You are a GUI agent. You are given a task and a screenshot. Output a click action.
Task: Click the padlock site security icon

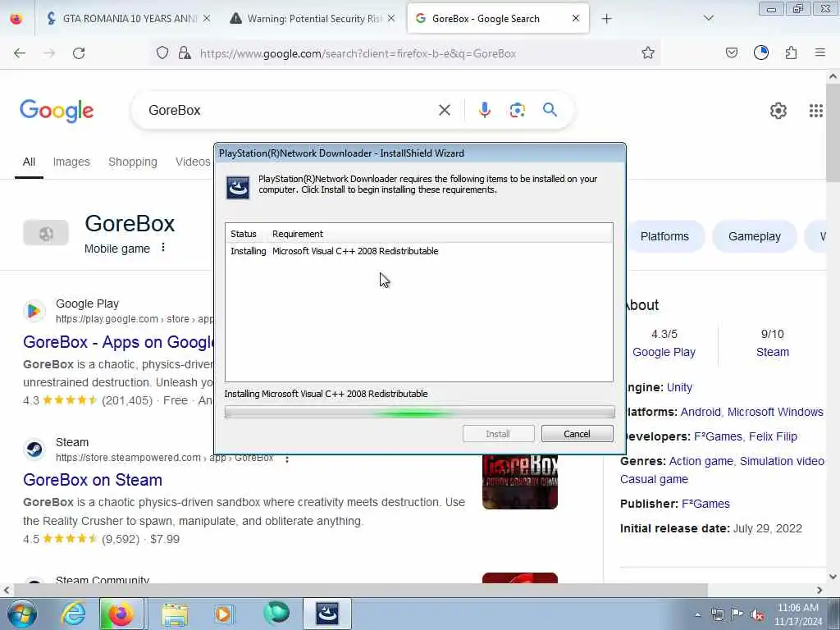185,52
